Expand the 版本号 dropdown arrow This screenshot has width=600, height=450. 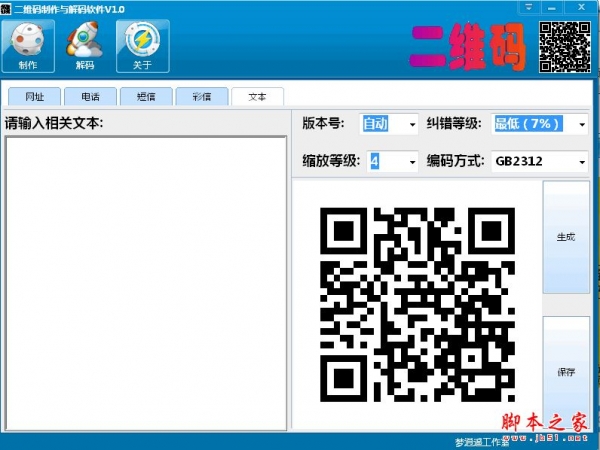click(412, 124)
